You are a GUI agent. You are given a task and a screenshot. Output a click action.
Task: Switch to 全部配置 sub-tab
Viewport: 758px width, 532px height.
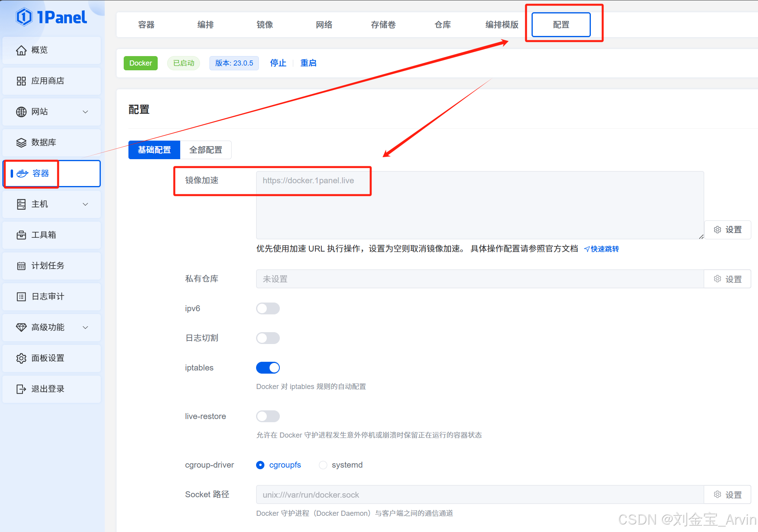pos(206,150)
